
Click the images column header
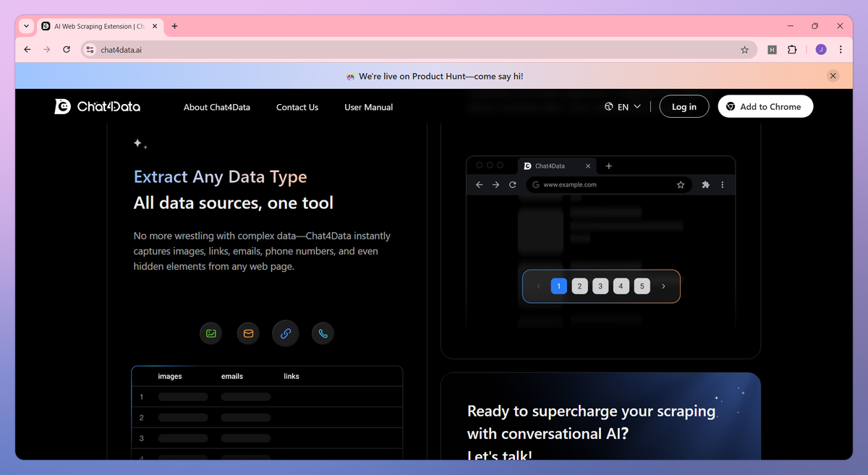coord(170,377)
